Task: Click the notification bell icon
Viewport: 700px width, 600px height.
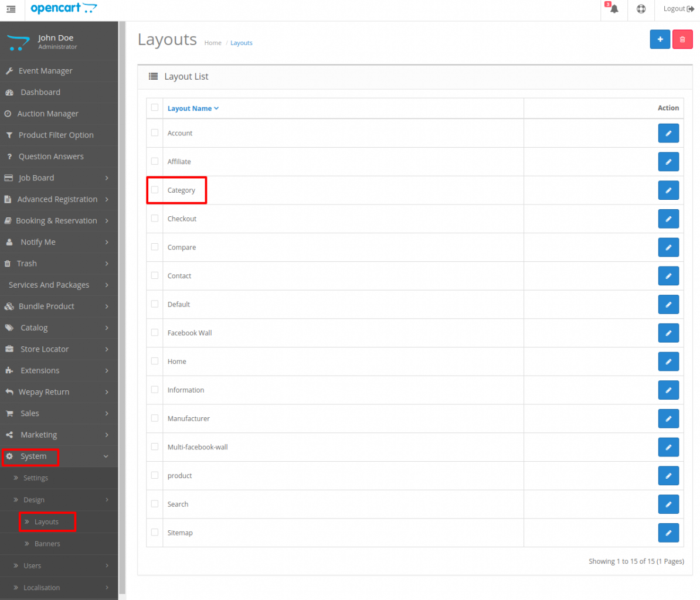Action: click(613, 9)
